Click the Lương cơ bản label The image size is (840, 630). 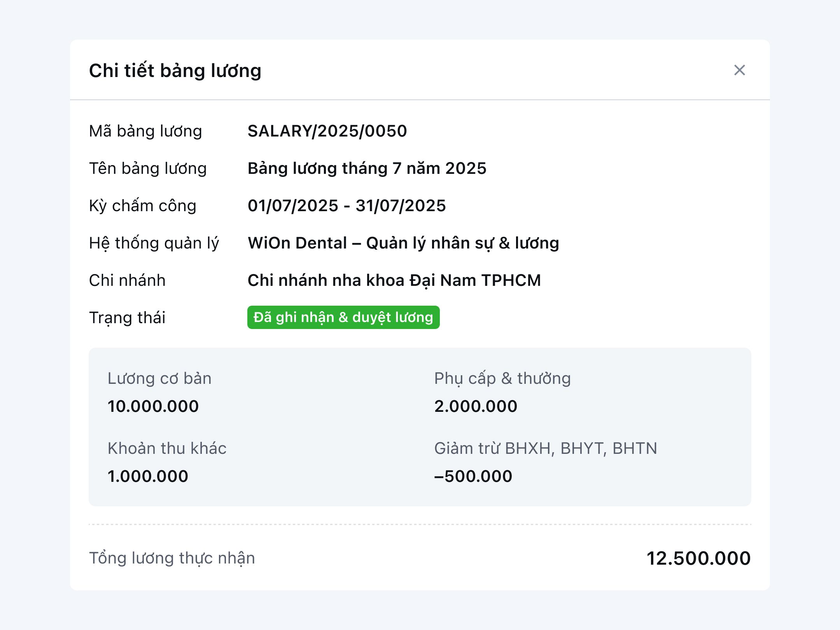(159, 378)
